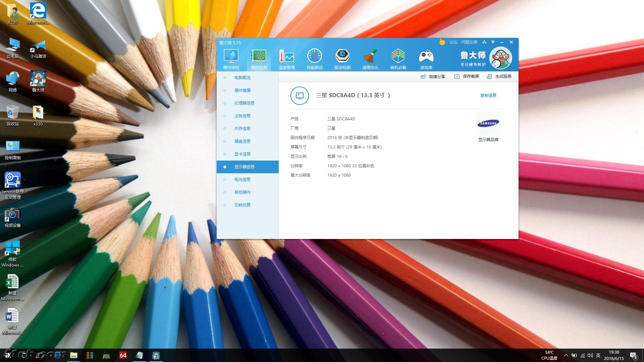
Task: Select the 电脑概览 radio item in sidebar
Action: (242, 78)
